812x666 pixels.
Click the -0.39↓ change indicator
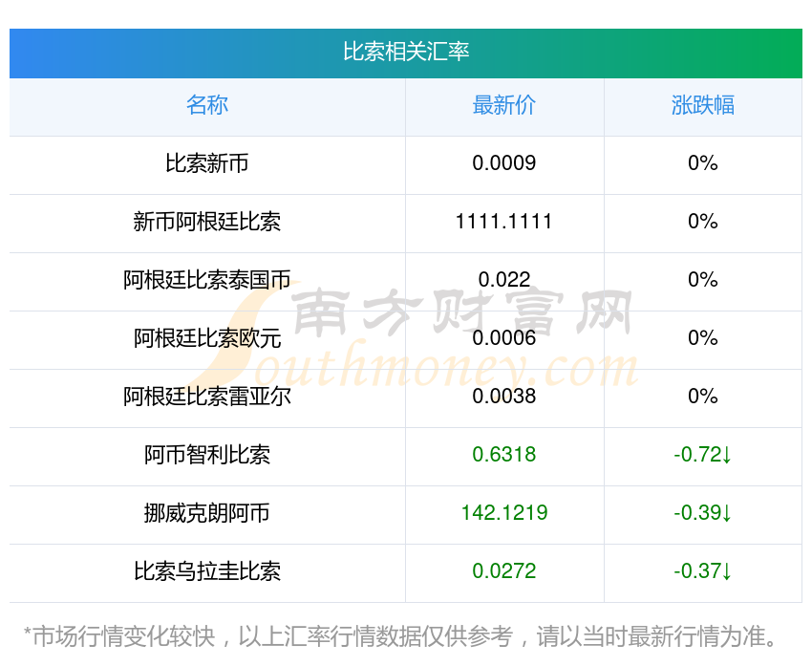703,513
